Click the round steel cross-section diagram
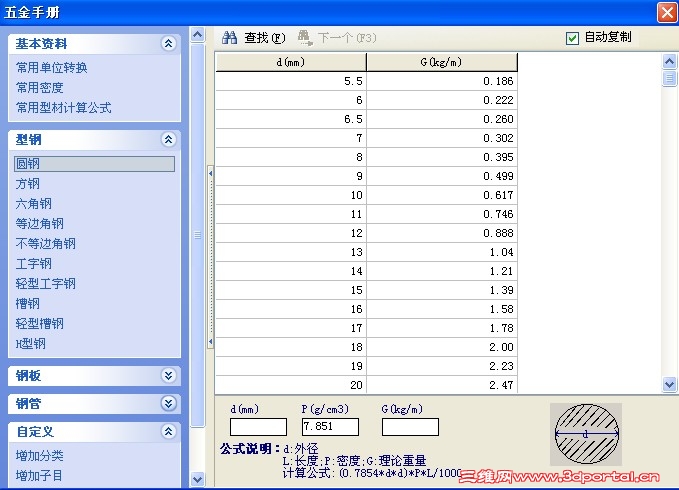This screenshot has width=679, height=490. click(x=586, y=434)
